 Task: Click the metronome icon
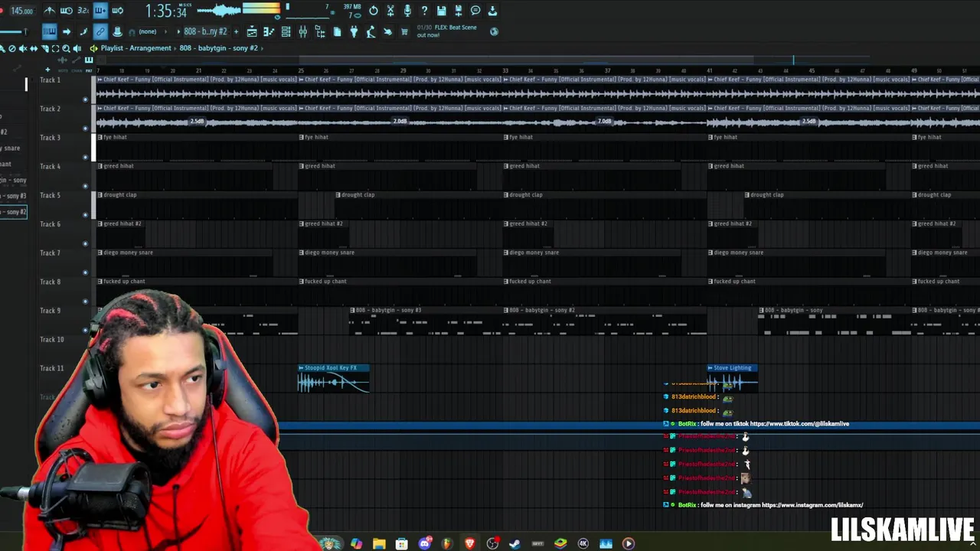click(50, 11)
